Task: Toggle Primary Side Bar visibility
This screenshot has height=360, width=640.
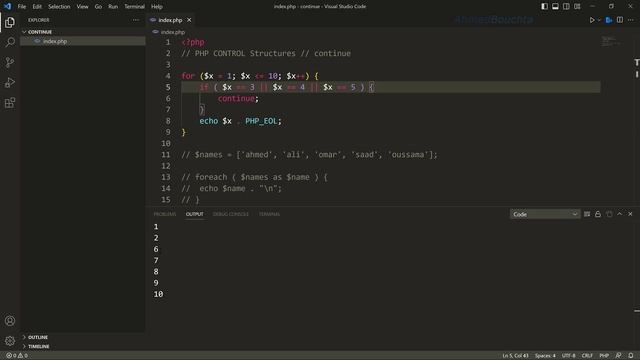Action: click(544, 7)
